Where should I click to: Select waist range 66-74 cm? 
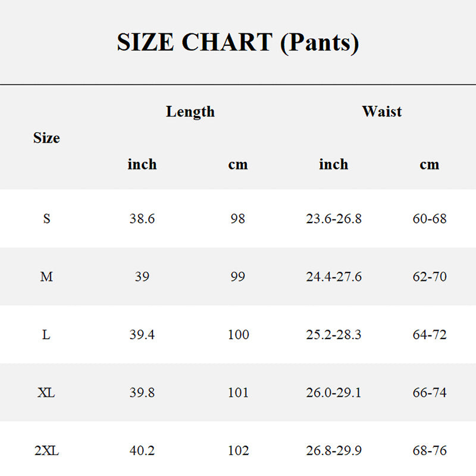point(429,393)
